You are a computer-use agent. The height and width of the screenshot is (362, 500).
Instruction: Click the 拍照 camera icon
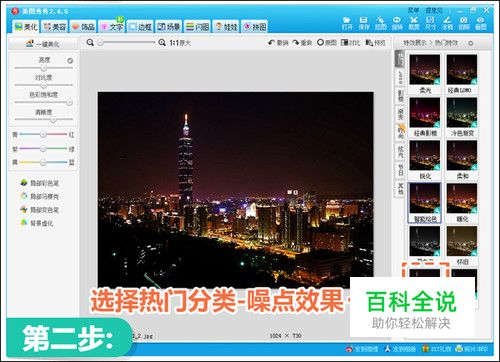(x=464, y=23)
